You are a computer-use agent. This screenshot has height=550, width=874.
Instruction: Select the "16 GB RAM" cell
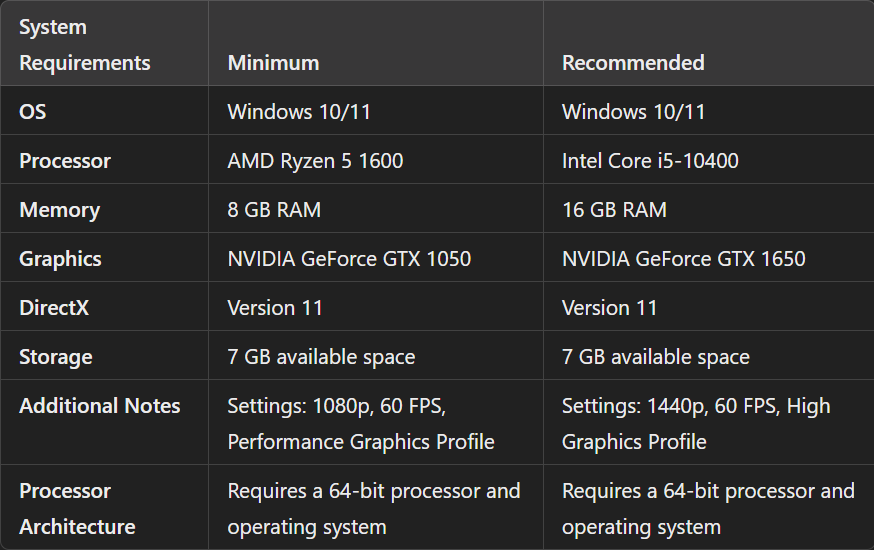click(x=614, y=210)
